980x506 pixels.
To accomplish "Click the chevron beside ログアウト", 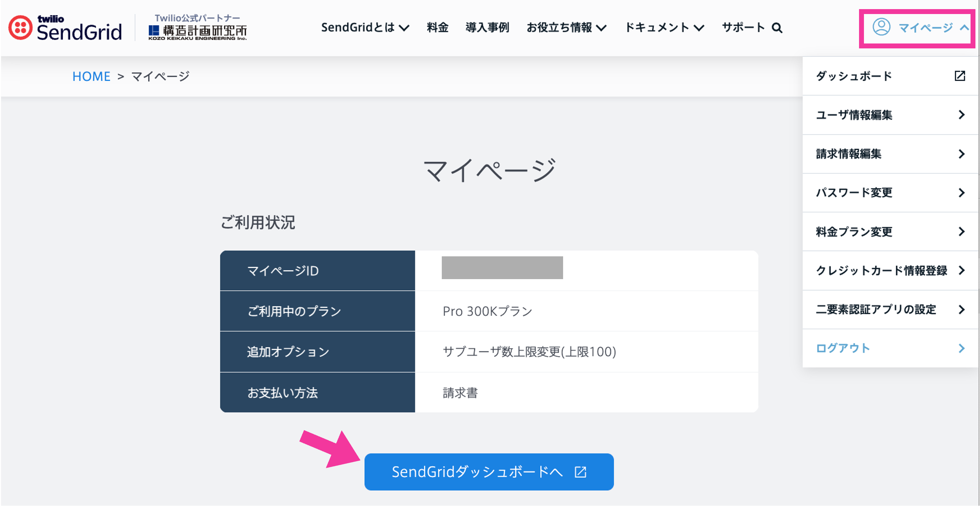I will (x=962, y=348).
